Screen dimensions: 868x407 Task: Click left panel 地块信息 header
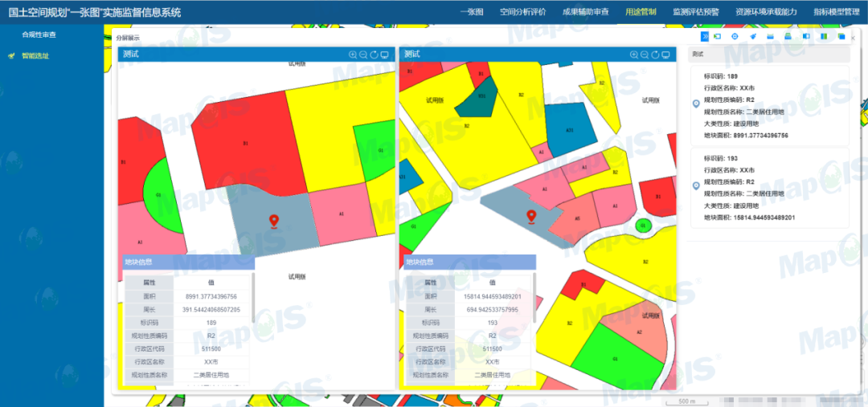tap(189, 263)
